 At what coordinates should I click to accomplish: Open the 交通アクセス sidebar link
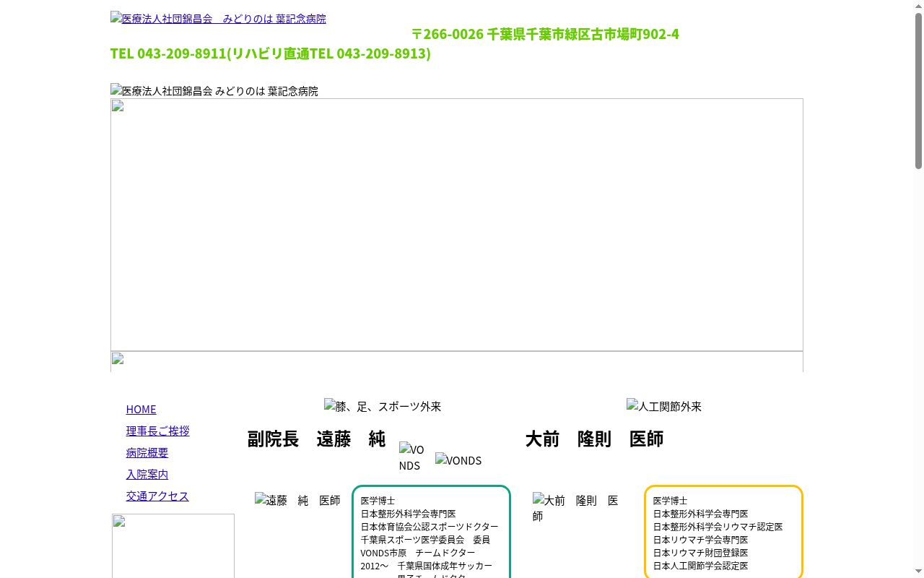click(157, 496)
